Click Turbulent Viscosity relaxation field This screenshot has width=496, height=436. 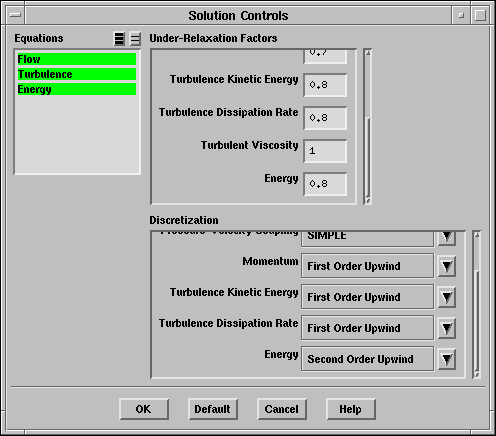[x=325, y=151]
